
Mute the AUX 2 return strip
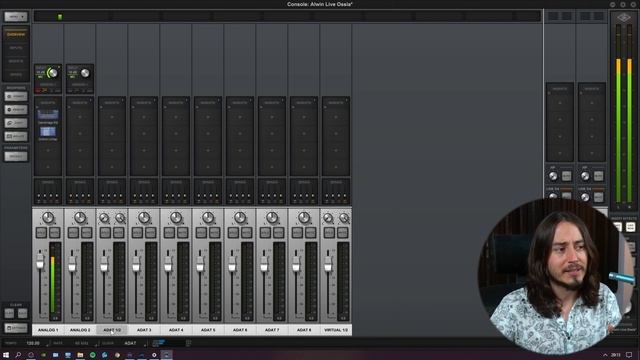(x=598, y=176)
